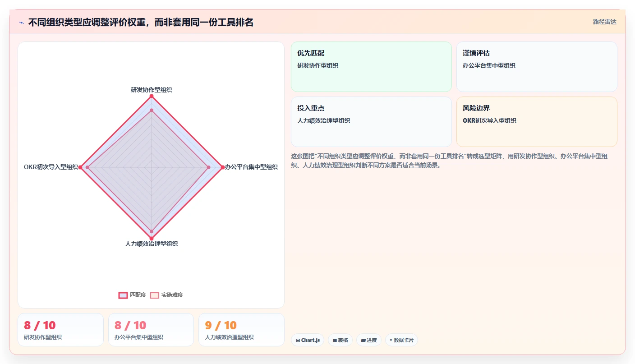
Task: Click the icon in the 表格 tag
Action: (x=335, y=340)
